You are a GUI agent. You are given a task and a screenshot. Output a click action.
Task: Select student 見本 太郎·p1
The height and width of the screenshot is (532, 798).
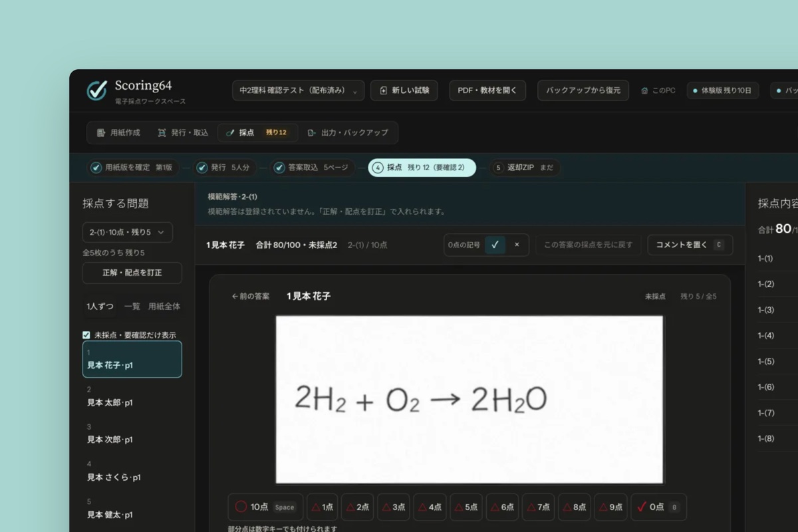pyautogui.click(x=132, y=396)
